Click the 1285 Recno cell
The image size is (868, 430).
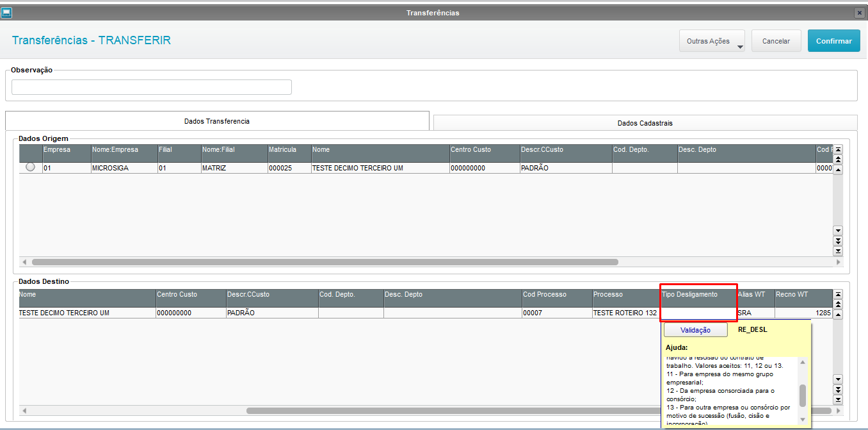(x=803, y=313)
